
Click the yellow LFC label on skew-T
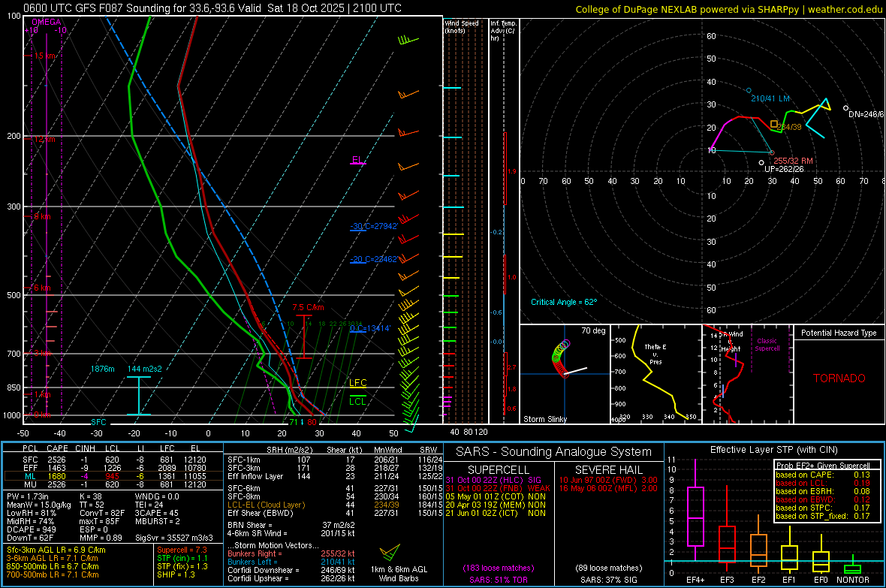pyautogui.click(x=357, y=383)
